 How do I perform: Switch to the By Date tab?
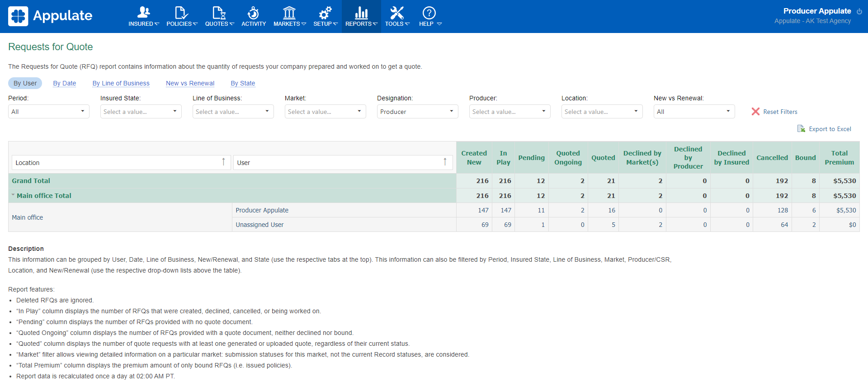click(65, 83)
